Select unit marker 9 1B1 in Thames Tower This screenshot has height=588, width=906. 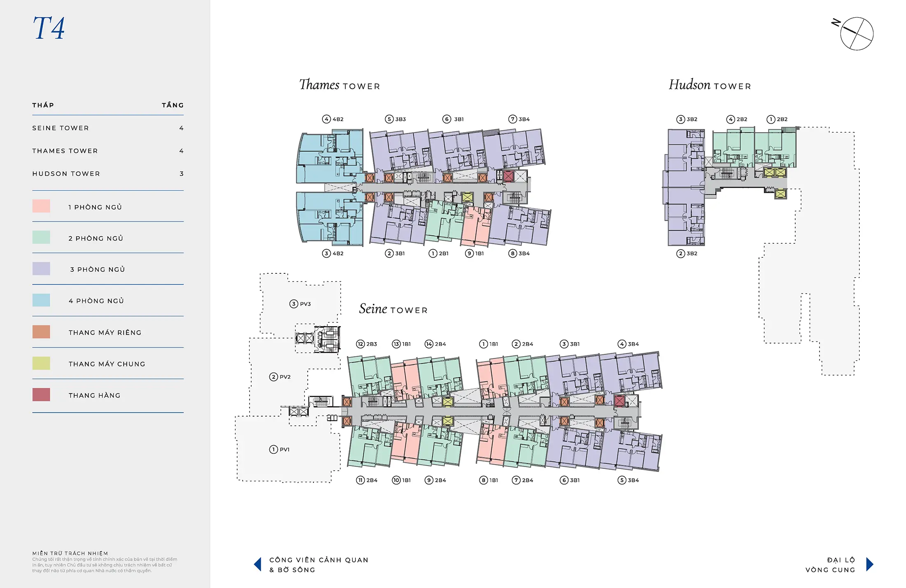[x=474, y=253]
